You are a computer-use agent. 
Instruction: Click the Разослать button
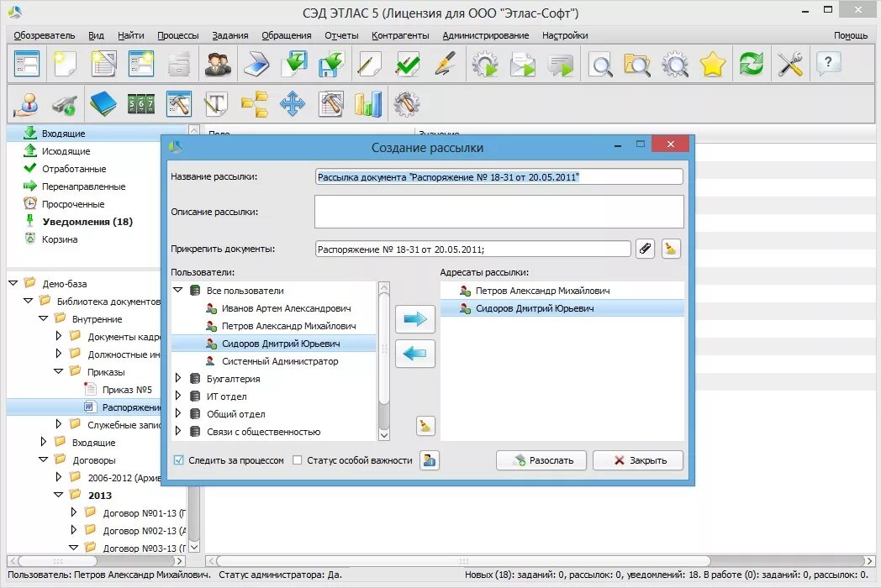pos(541,460)
